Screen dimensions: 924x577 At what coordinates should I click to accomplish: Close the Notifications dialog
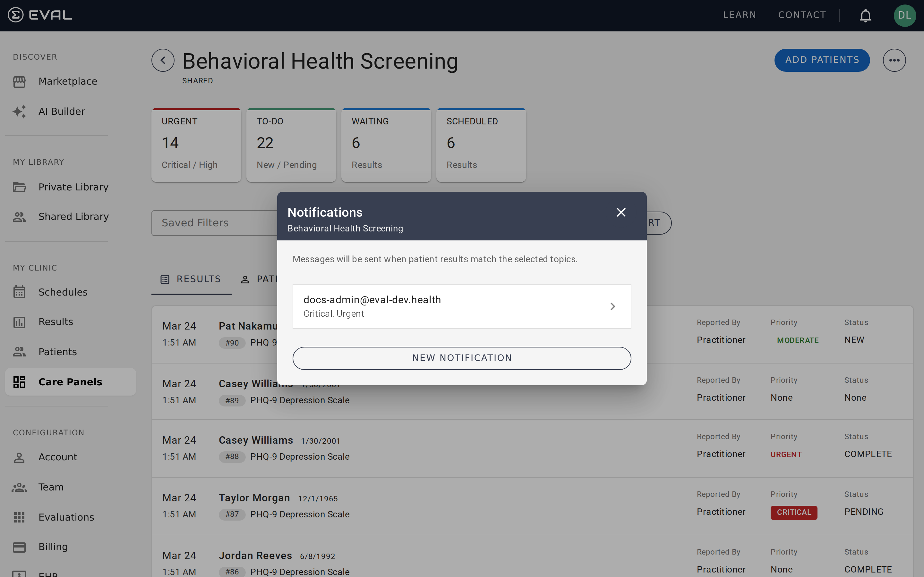coord(621,212)
